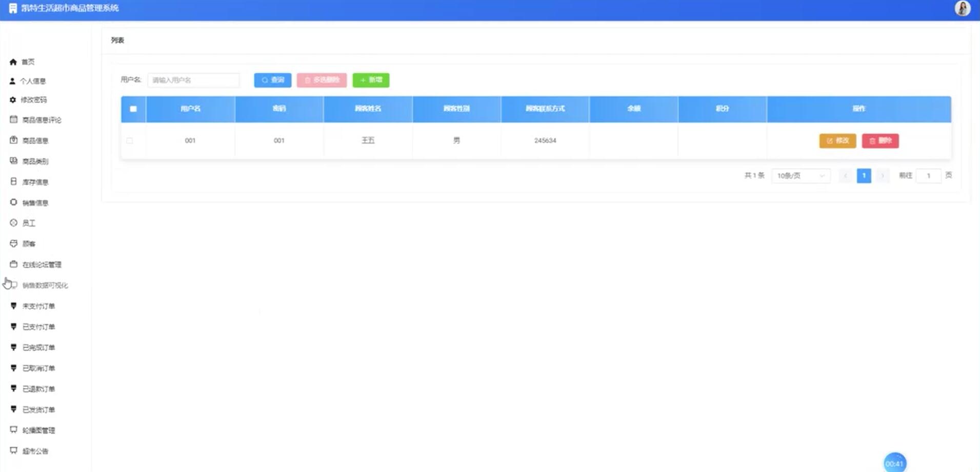Click the gear icon for 修改密码
The height and width of the screenshot is (472, 980).
(x=13, y=100)
